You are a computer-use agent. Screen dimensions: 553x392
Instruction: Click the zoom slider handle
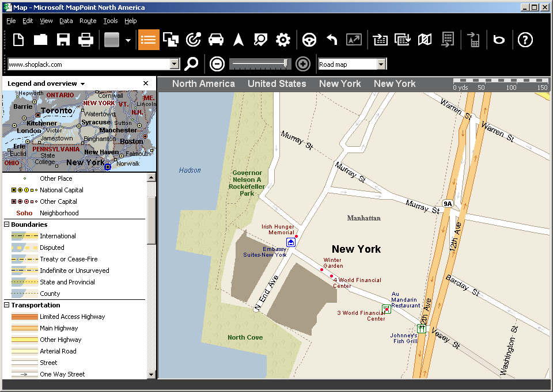tap(285, 64)
